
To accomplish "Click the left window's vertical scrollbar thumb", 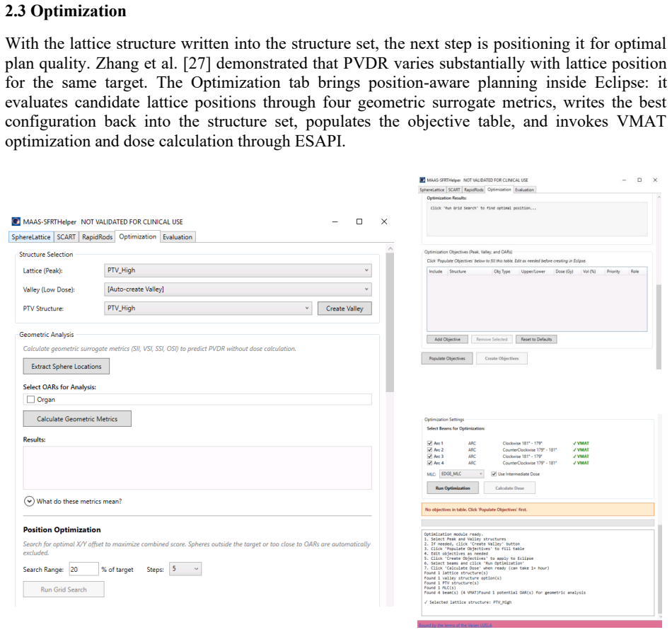I will coord(390,321).
